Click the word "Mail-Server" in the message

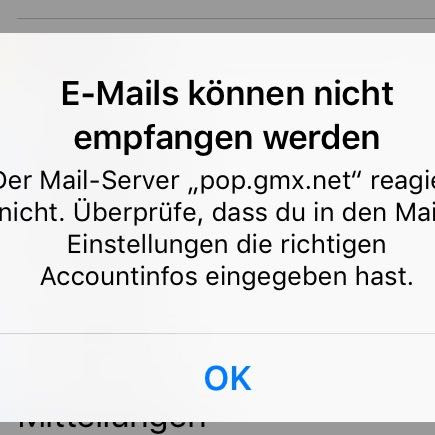110,181
